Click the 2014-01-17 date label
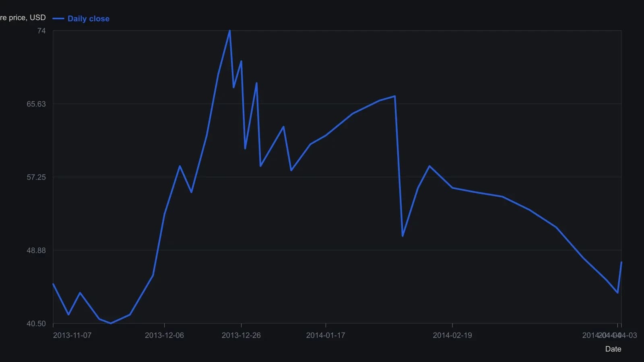The height and width of the screenshot is (362, 644). pyautogui.click(x=326, y=335)
